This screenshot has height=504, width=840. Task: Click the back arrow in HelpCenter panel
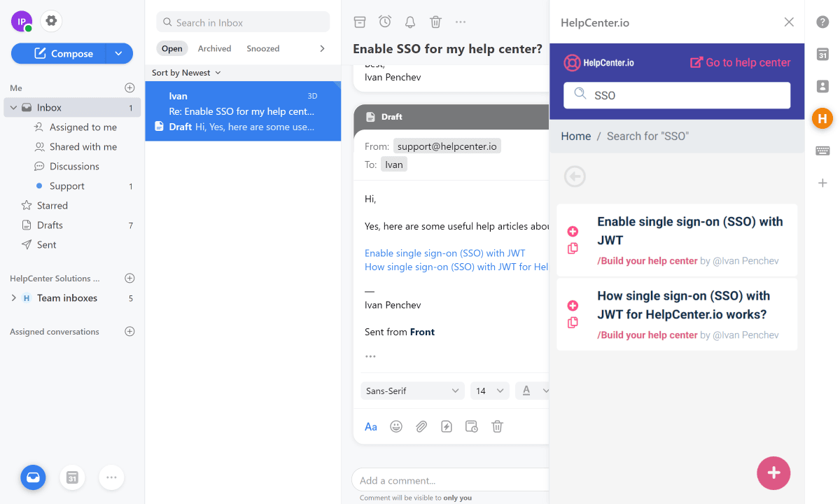click(x=575, y=176)
